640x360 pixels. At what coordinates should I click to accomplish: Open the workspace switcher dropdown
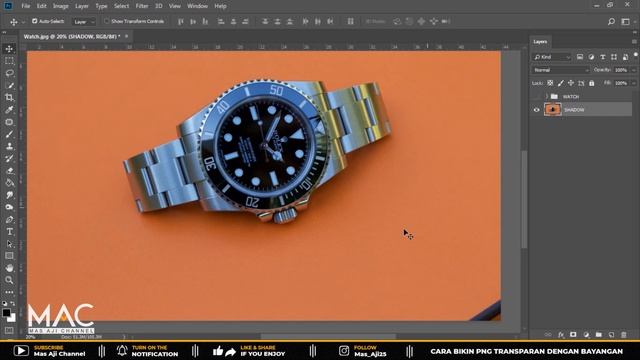click(x=625, y=22)
